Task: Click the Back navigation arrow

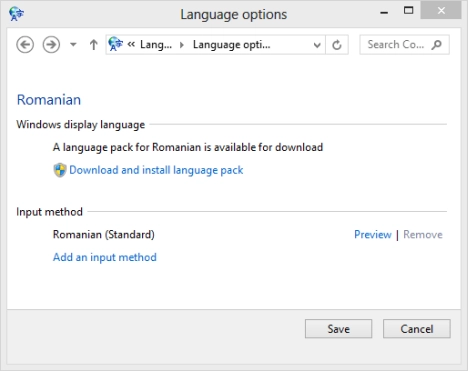Action: pos(25,45)
